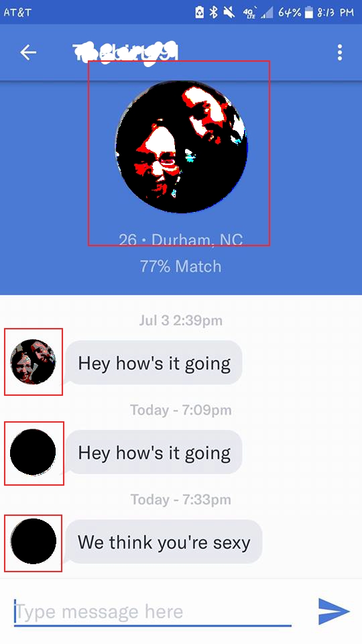The image size is (362, 644).
Task: Tap the blue send message arrow
Action: (x=334, y=611)
